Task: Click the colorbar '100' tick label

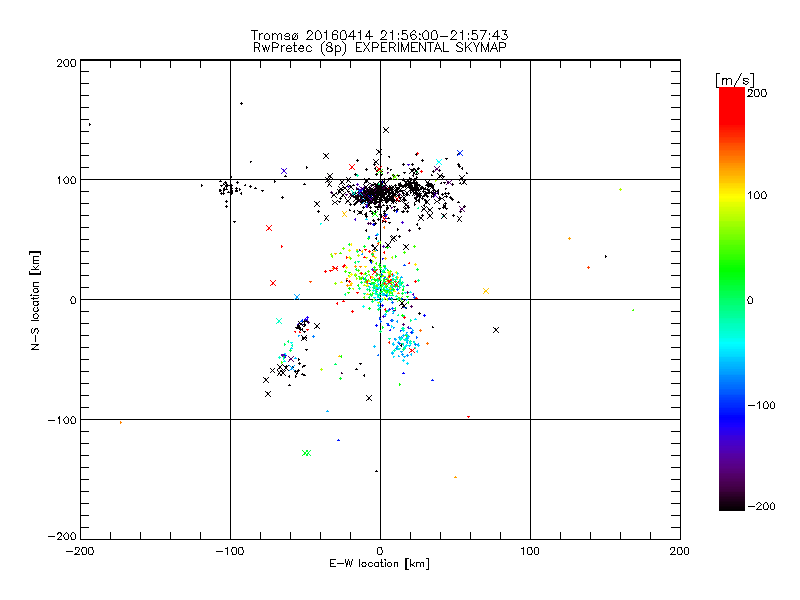Action: pyautogui.click(x=757, y=195)
